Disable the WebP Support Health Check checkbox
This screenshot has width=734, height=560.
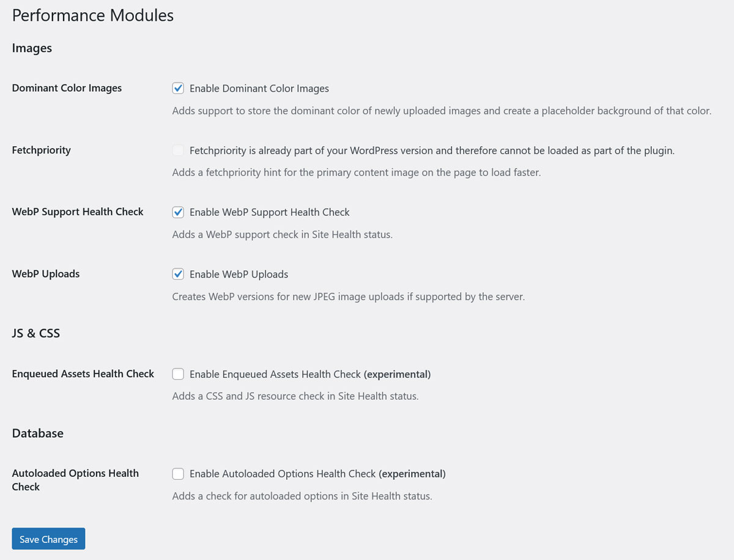click(x=178, y=212)
